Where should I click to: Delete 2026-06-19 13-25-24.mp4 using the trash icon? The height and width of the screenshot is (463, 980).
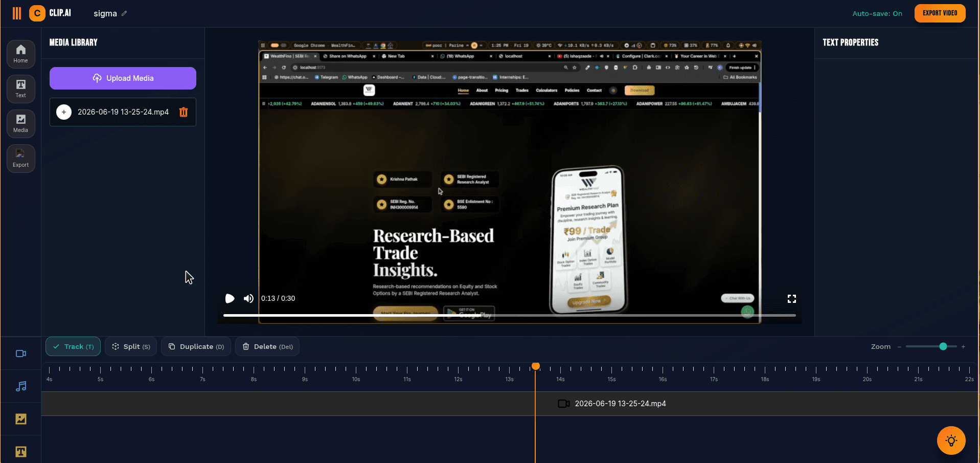[184, 112]
